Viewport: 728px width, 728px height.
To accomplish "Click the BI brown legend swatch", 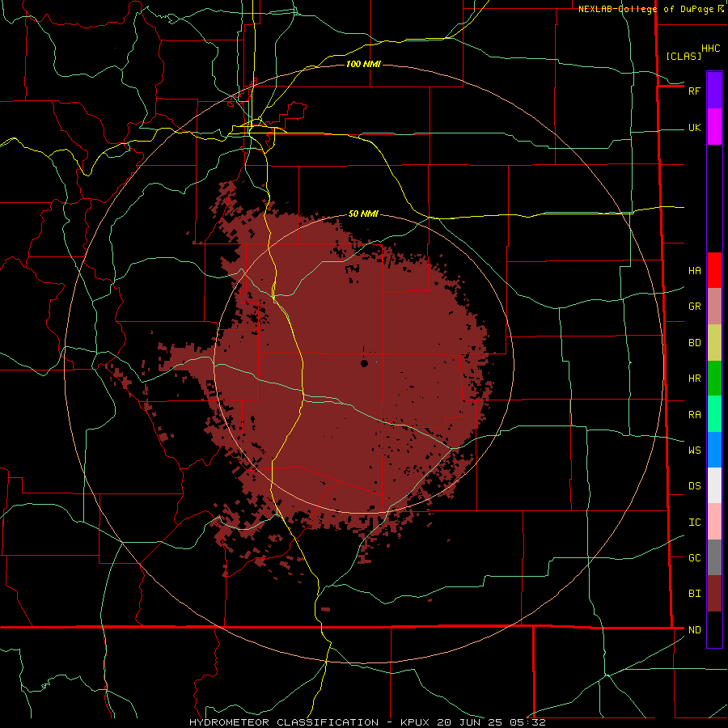I will click(x=714, y=594).
